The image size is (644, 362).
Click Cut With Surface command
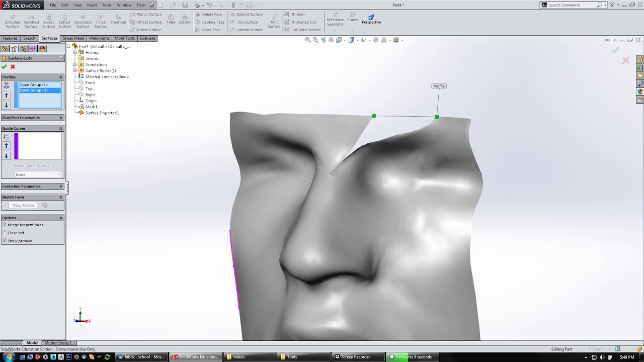pos(302,30)
